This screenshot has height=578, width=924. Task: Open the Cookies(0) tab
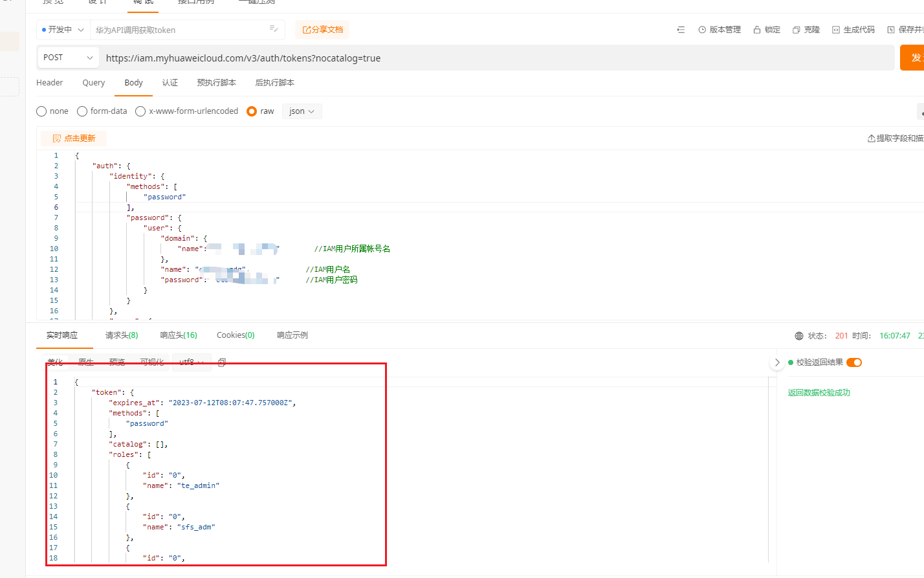236,335
